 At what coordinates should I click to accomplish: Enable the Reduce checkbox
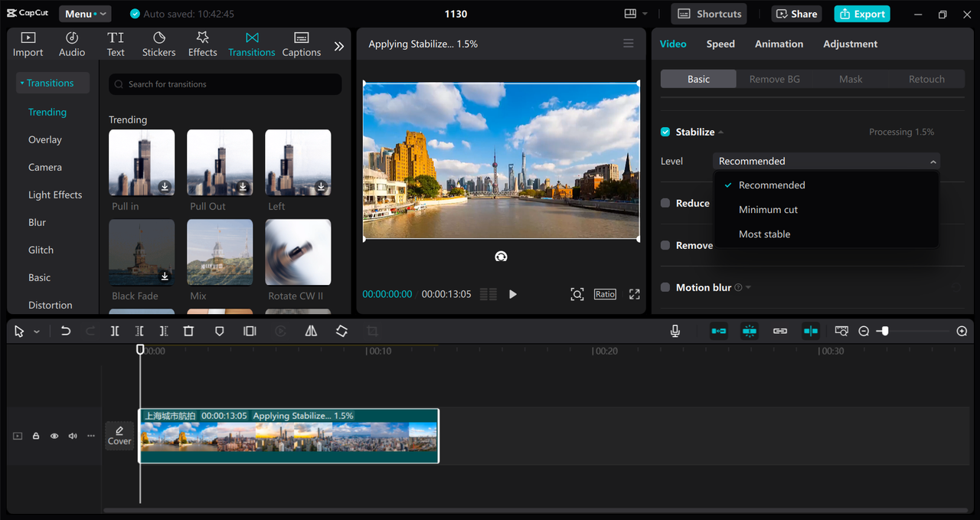(x=665, y=203)
